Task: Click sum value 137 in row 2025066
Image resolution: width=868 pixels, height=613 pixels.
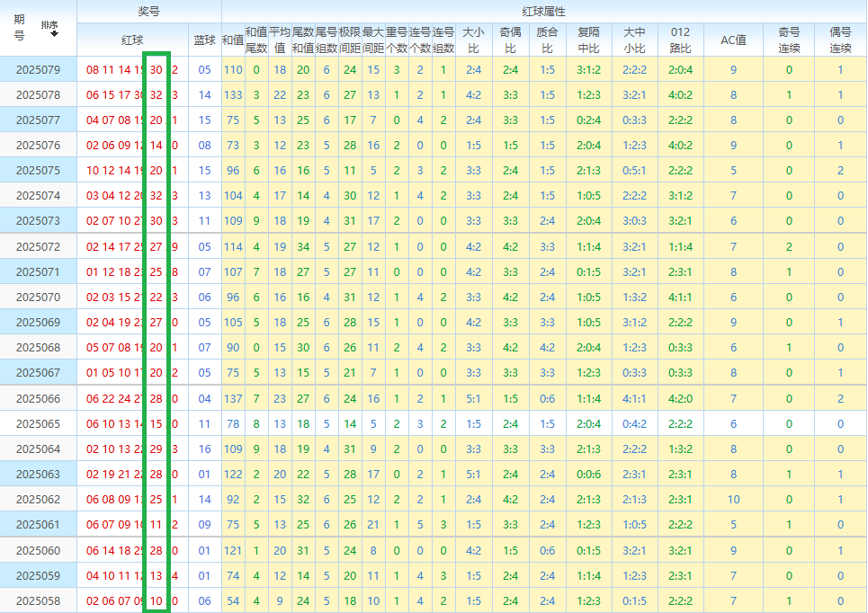Action: pyautogui.click(x=233, y=398)
